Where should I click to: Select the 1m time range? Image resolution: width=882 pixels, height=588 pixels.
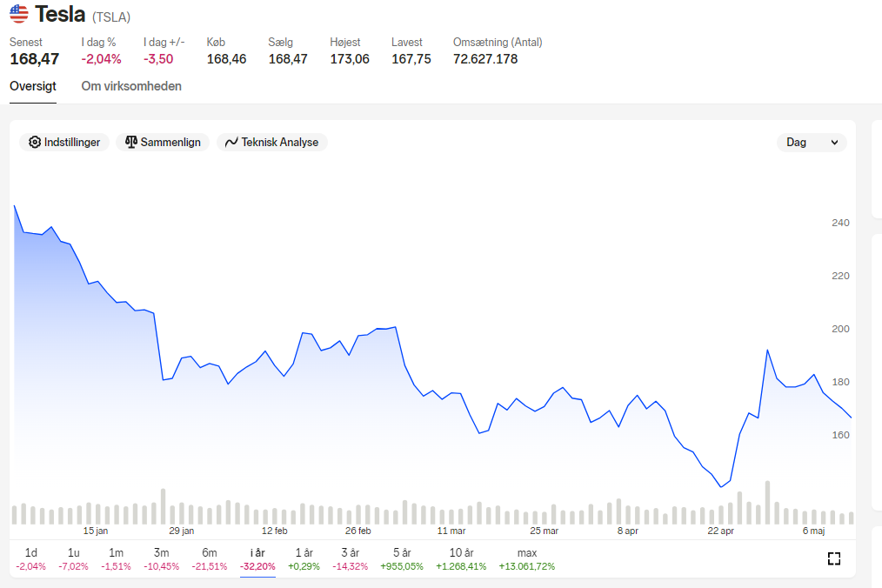coord(116,559)
